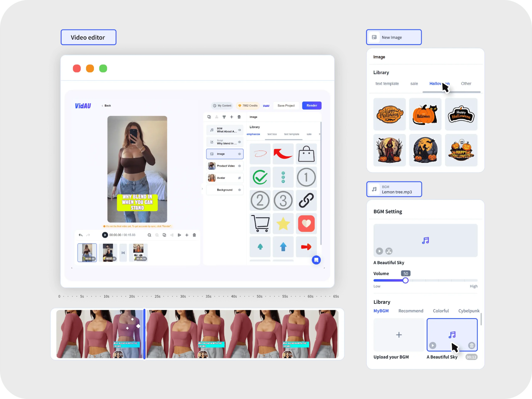This screenshot has height=399, width=532.
Task: Delete A Beautiful Sky from library
Action: coord(471,345)
